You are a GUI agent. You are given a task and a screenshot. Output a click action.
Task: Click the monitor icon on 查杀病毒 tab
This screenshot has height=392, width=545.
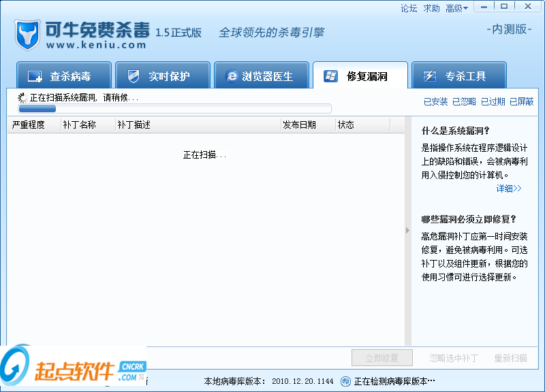pos(35,76)
